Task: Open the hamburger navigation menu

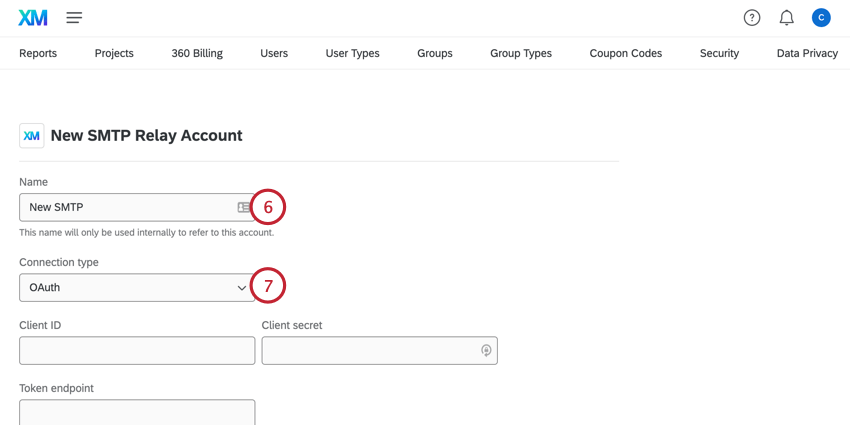Action: click(74, 18)
